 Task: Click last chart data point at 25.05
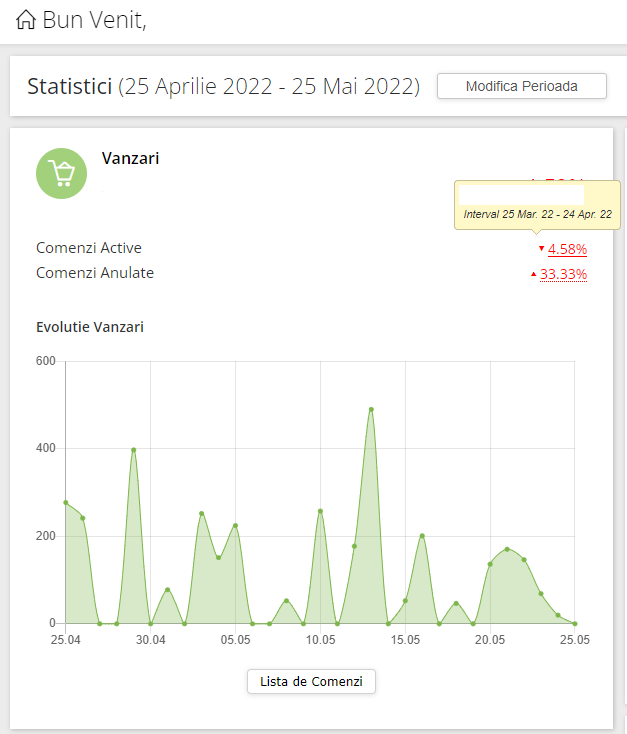(575, 623)
